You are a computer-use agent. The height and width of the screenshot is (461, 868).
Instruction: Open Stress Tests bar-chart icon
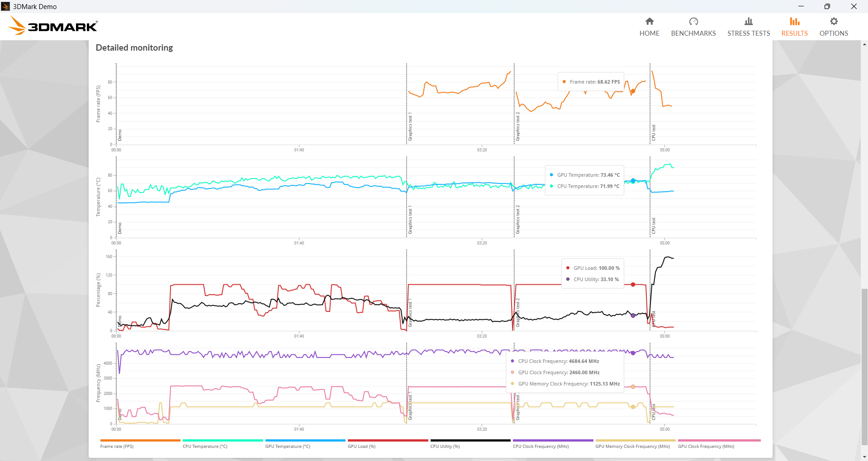749,21
